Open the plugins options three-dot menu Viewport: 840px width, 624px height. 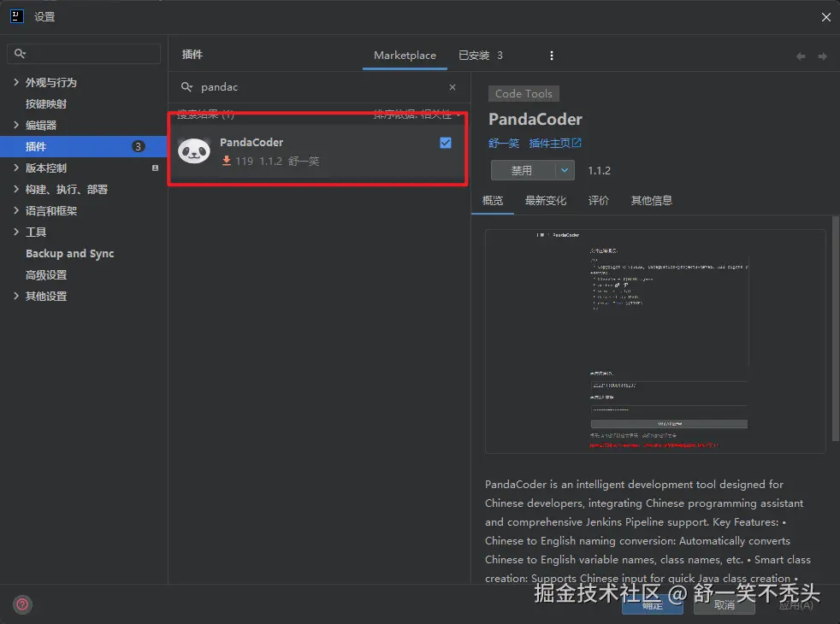(x=551, y=55)
